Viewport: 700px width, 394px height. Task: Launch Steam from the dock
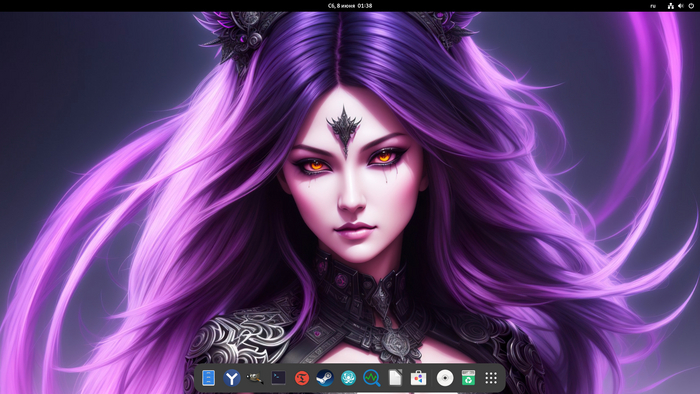[325, 378]
